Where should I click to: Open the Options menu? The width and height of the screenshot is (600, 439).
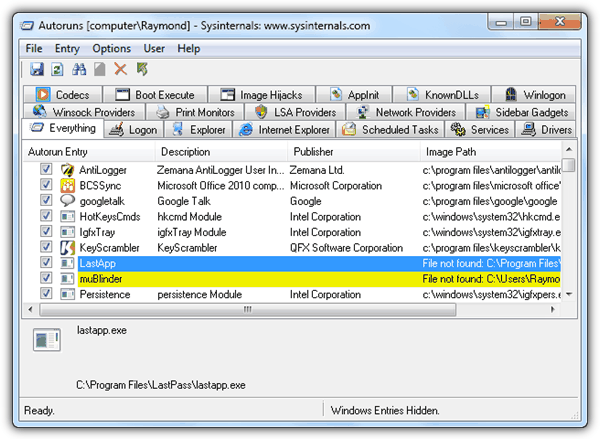point(111,49)
